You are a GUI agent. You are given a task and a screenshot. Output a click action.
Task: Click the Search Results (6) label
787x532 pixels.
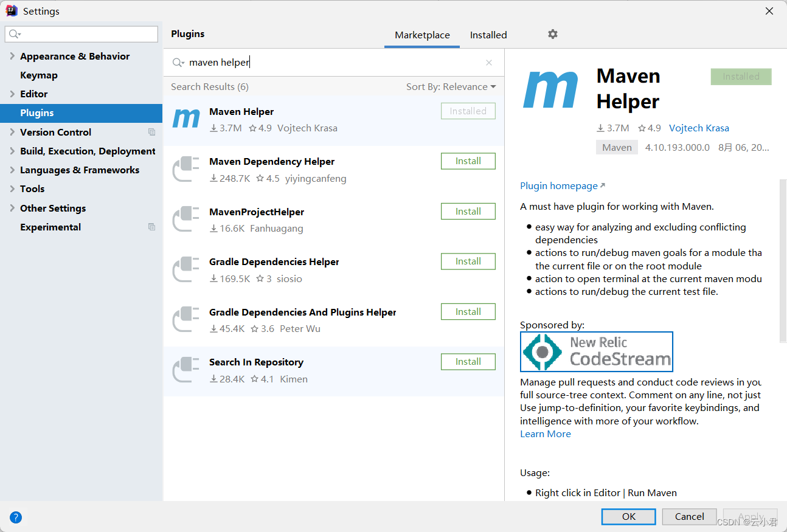coord(210,86)
